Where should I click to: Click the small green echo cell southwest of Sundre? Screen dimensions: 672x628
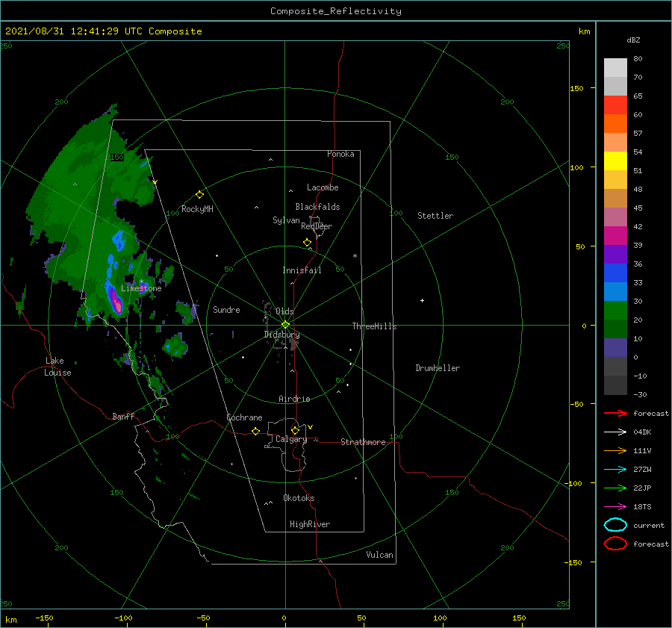point(175,346)
